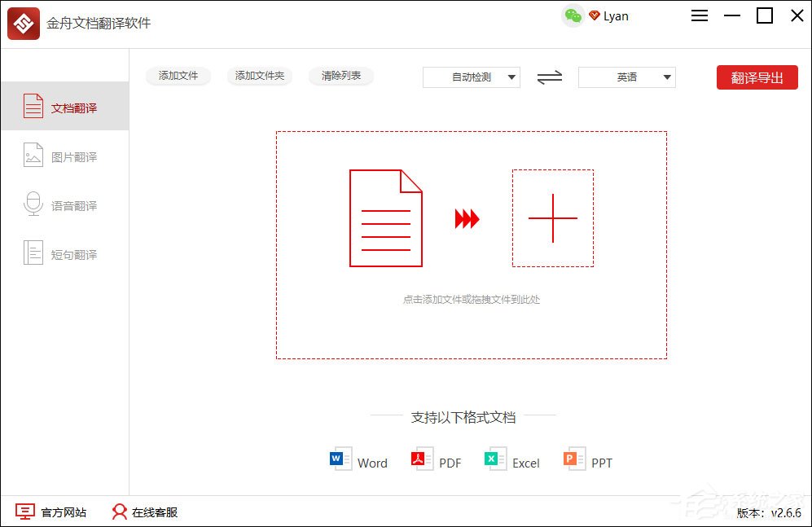Open 在线客服 customer service link
812x527 pixels.
coord(152,512)
